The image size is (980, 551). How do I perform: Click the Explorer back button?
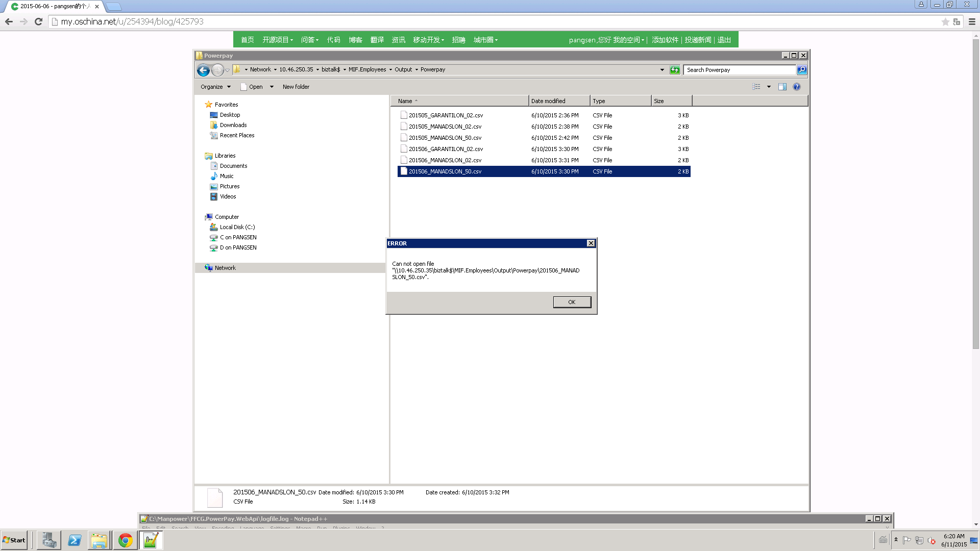click(x=203, y=70)
